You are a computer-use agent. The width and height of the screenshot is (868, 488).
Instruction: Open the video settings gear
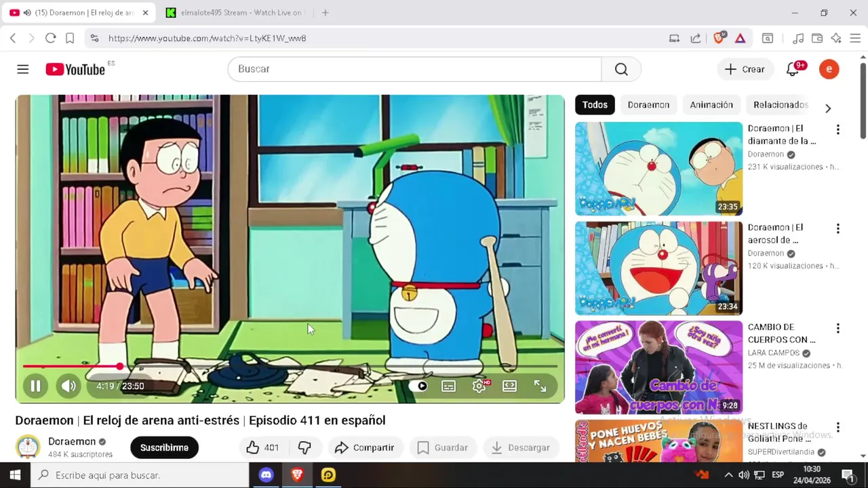click(x=479, y=386)
